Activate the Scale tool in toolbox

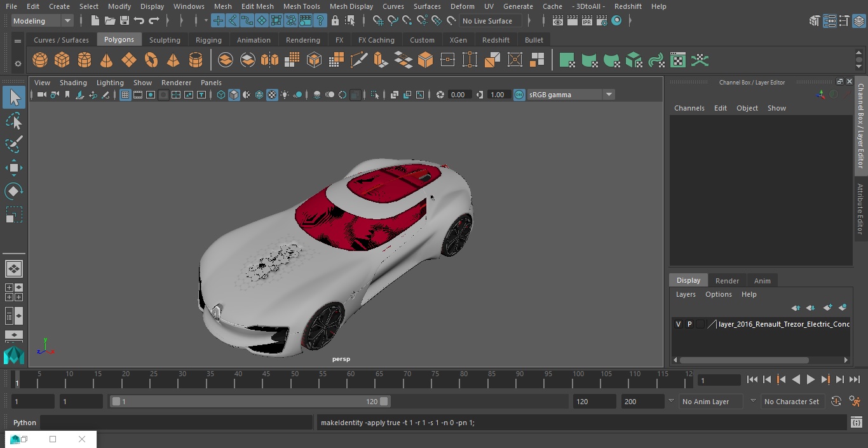[14, 215]
